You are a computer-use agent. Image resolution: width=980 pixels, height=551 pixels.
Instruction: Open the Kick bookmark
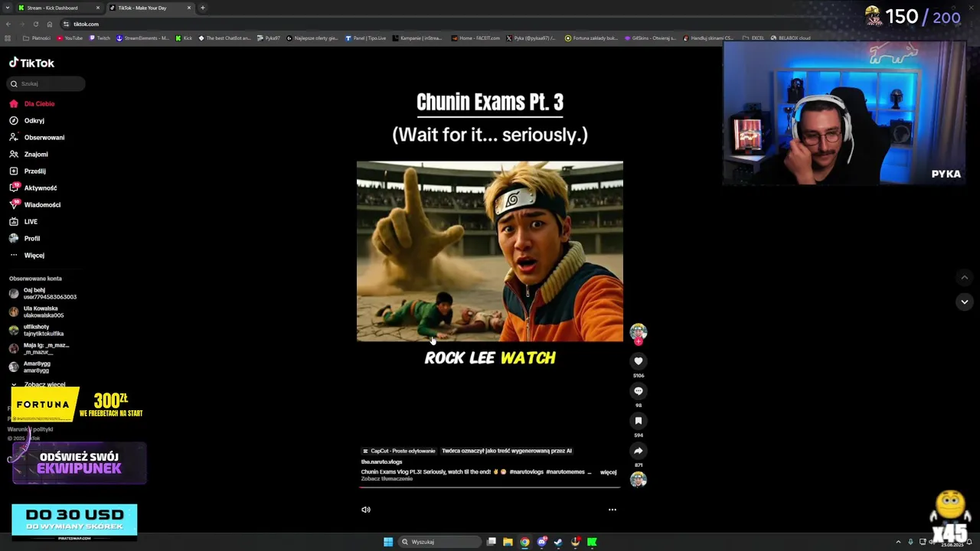185,38
